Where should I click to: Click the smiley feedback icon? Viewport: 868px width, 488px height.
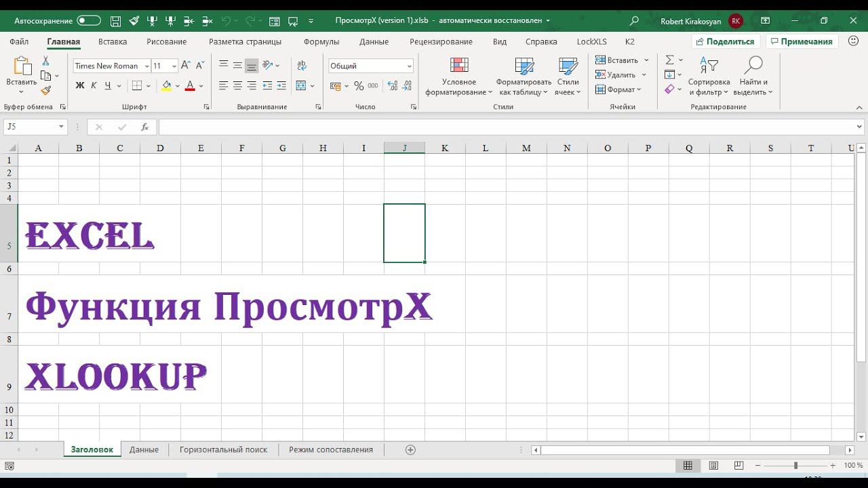click(852, 41)
